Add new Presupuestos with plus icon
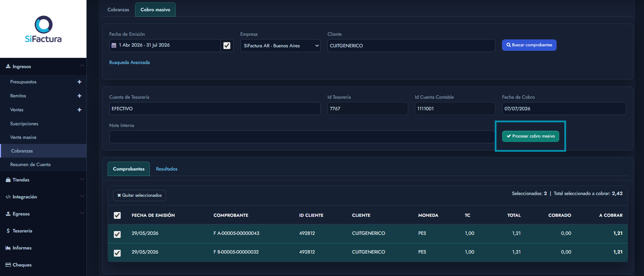The height and width of the screenshot is (276, 644). pyautogui.click(x=79, y=82)
